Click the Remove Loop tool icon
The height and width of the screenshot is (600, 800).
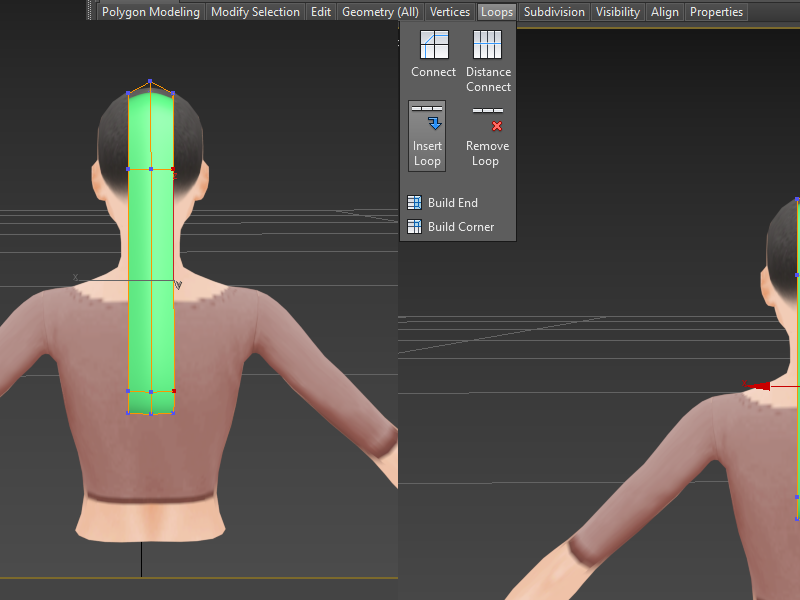[487, 119]
